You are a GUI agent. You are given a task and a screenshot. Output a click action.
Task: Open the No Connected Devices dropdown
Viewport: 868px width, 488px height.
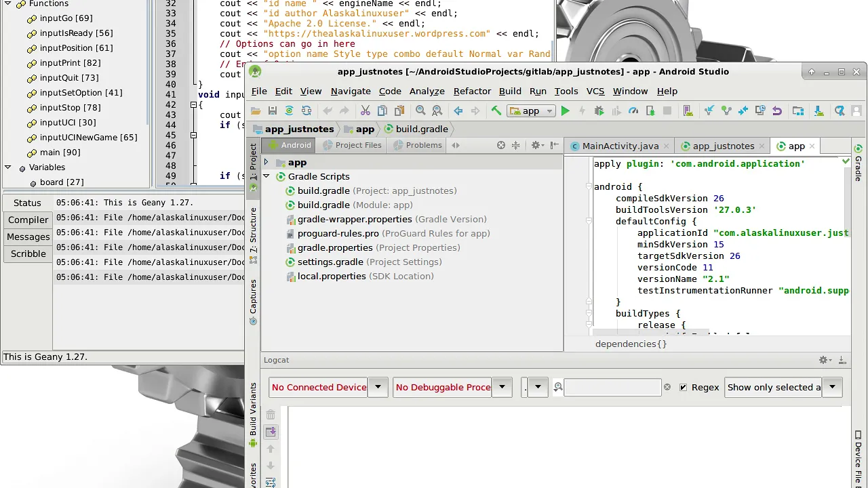(329, 387)
